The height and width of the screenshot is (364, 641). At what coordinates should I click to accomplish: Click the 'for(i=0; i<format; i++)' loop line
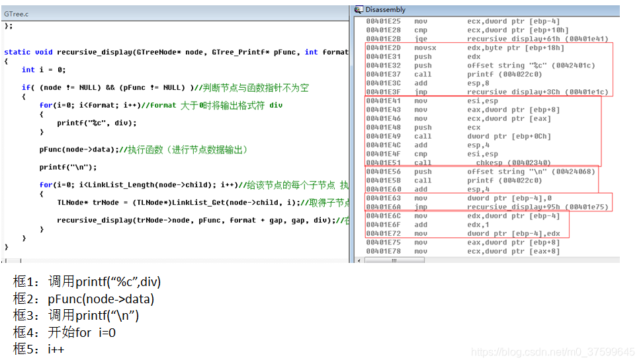click(161, 105)
